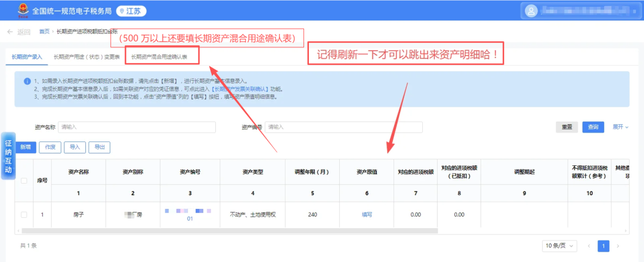The image size is (644, 262).
Task: Click the 新增 button
Action: 26,147
